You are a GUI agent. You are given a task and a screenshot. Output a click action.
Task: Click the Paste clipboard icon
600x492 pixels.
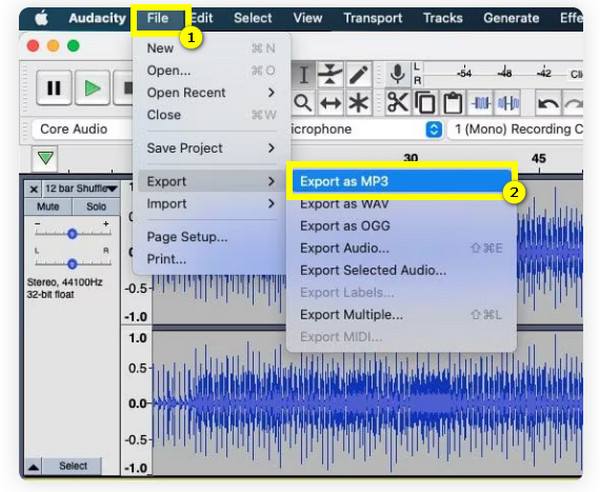coord(452,103)
